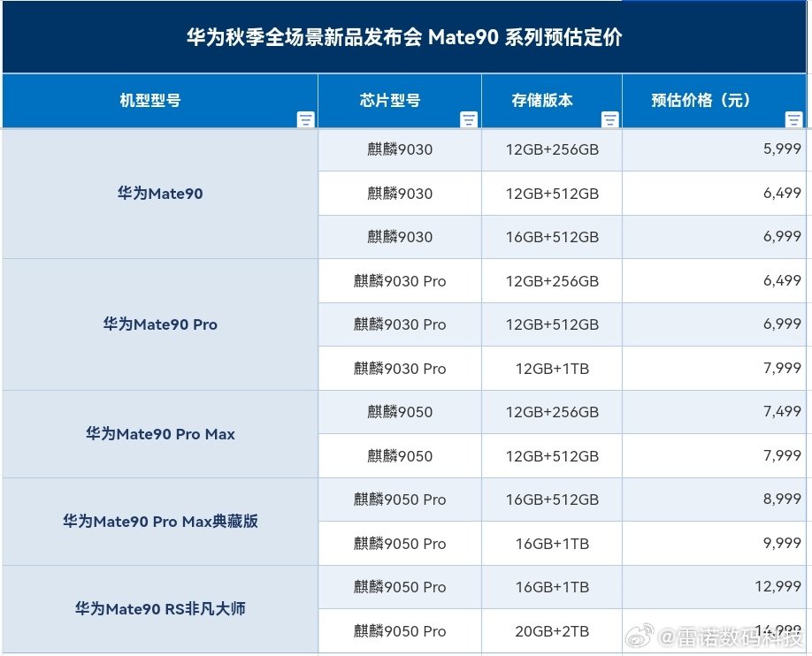Click 12GB+256GB in the 麒麟9030 Pro row

[x=552, y=281]
